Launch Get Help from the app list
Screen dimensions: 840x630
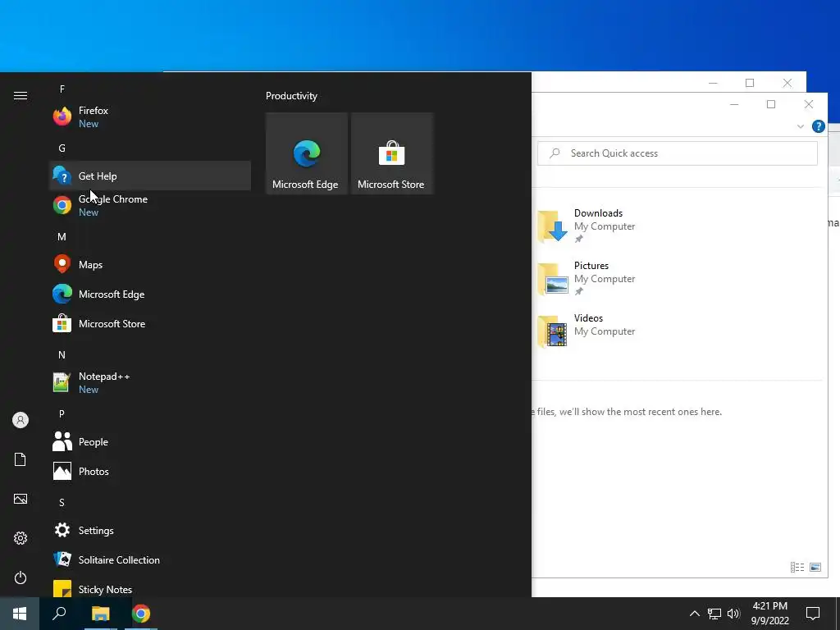(x=150, y=176)
